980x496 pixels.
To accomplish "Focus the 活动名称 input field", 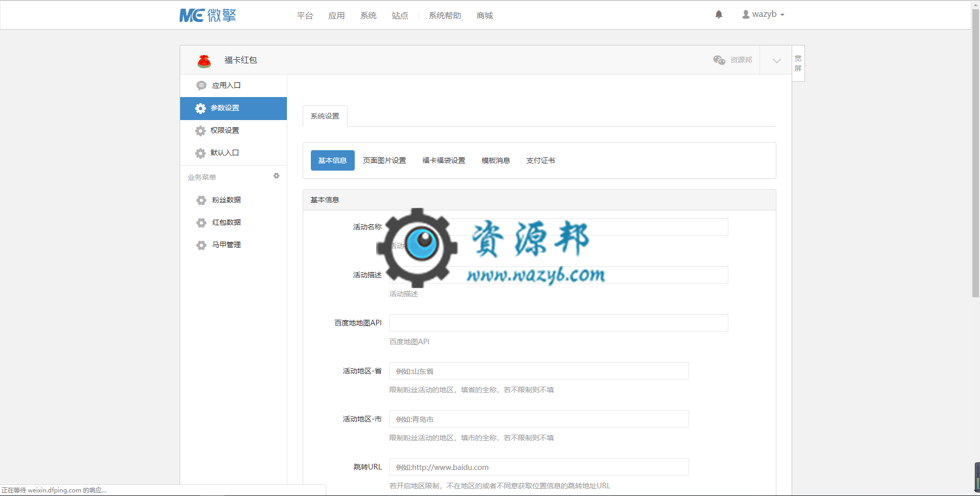I will [558, 227].
